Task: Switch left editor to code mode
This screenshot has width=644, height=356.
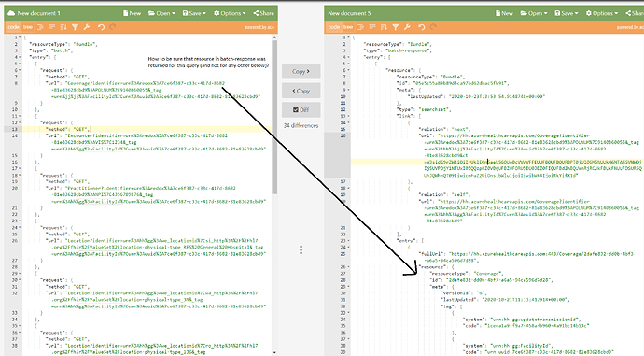Action: [x=14, y=27]
